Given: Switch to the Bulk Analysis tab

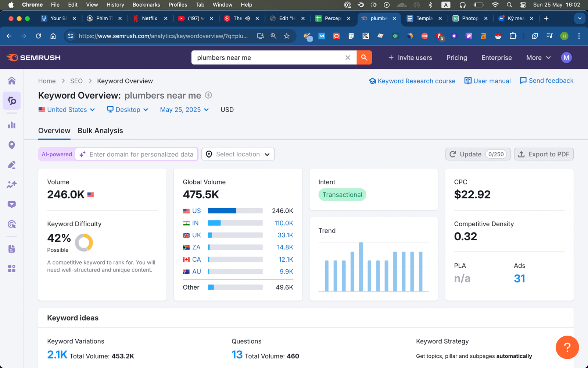Looking at the screenshot, I should (100, 131).
